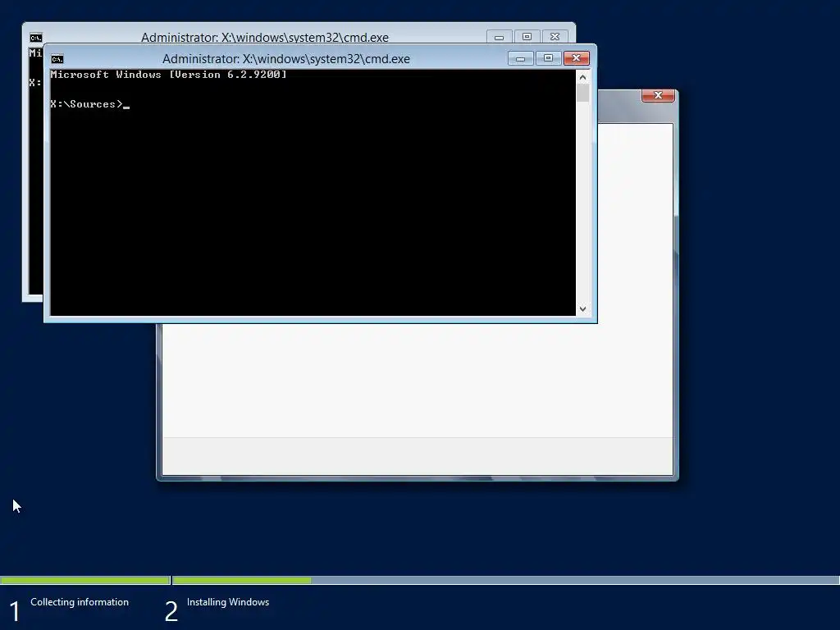
Task: Click the Collecting information progress bar
Action: click(85, 580)
